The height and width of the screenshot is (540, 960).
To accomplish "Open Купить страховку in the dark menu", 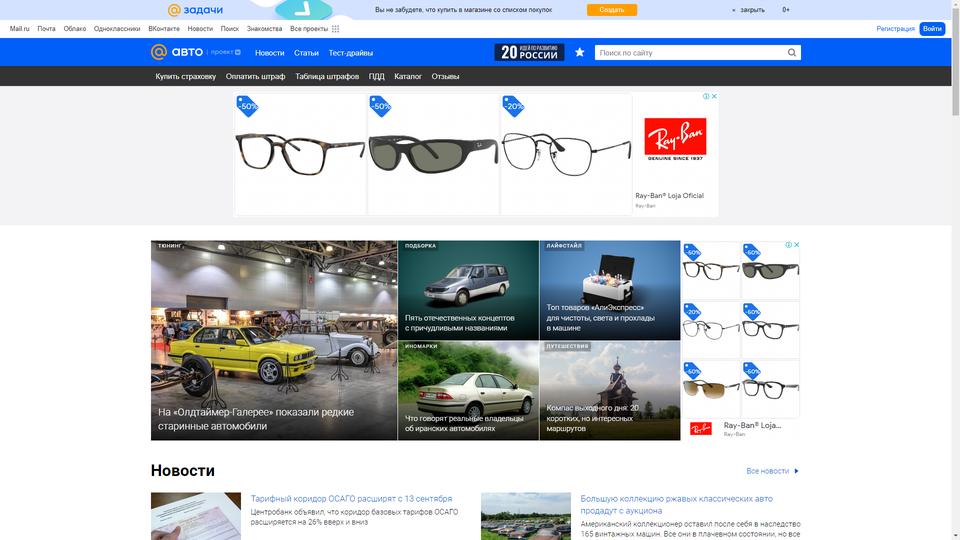I will 186,77.
